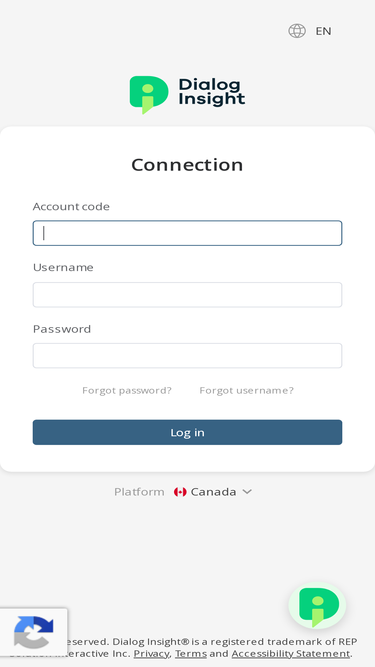Click the globe language icon
375x667 pixels.
297,31
